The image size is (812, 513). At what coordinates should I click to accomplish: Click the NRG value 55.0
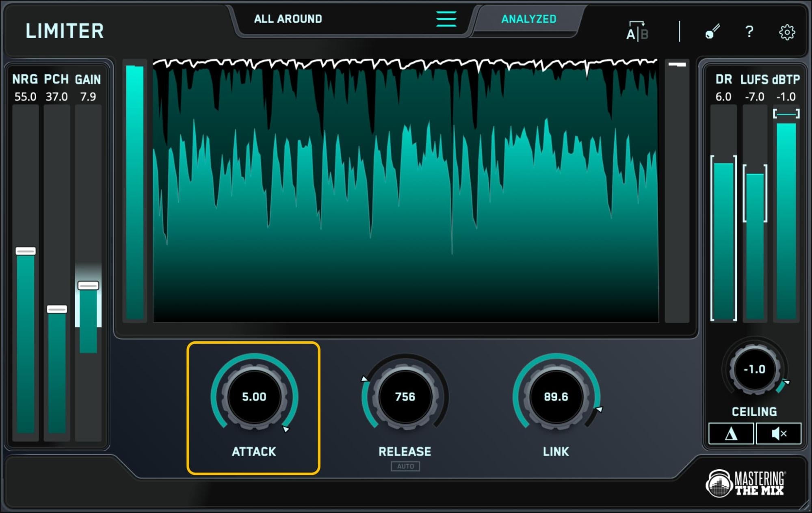(25, 97)
